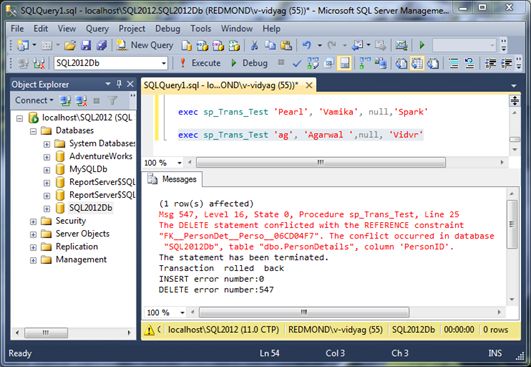Toggle auto-hide pin on Object Explorer
Image resolution: width=531 pixels, height=367 pixels.
(x=119, y=84)
